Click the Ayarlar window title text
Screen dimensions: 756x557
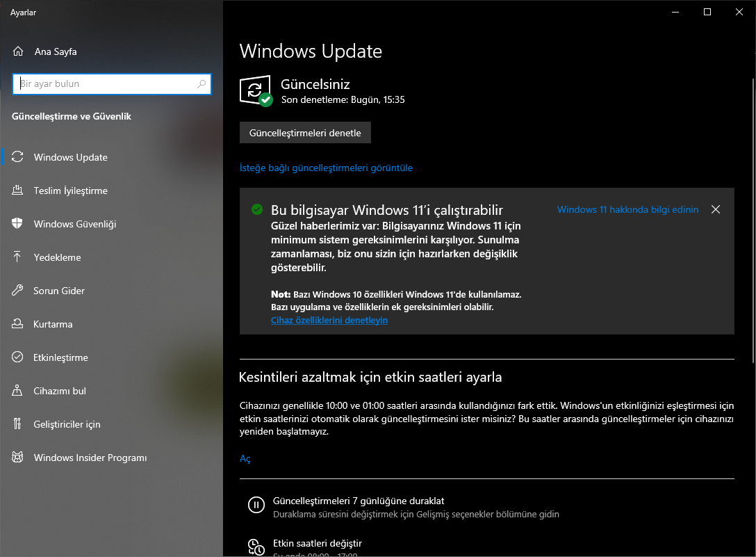(x=23, y=13)
